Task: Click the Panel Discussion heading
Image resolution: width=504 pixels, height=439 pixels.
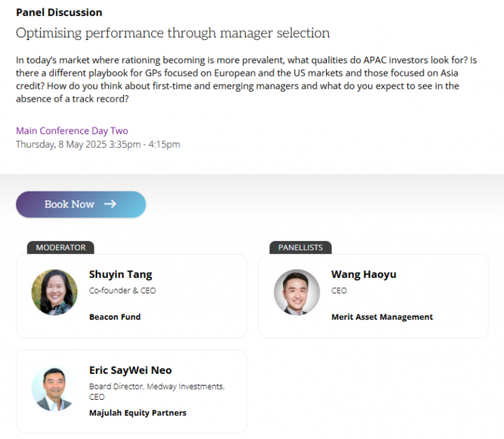Action: click(x=59, y=12)
